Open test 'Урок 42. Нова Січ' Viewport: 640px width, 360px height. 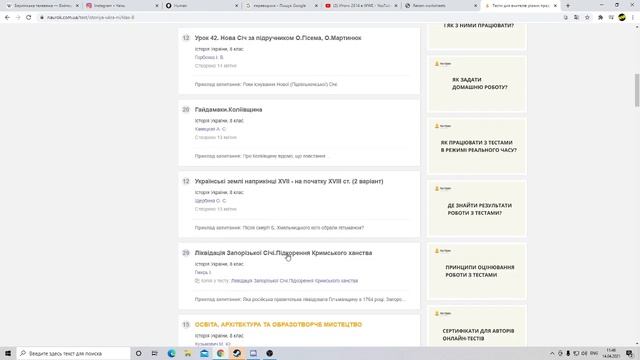(x=278, y=38)
